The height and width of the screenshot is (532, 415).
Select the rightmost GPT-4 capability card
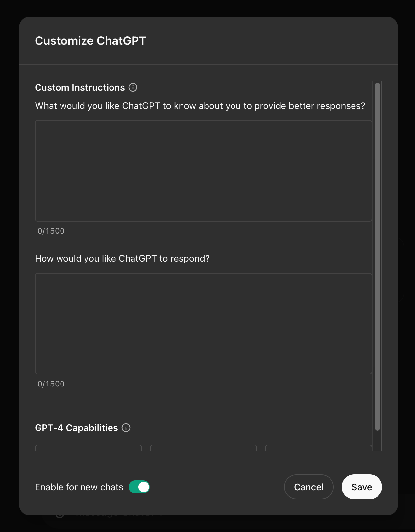tap(319, 448)
